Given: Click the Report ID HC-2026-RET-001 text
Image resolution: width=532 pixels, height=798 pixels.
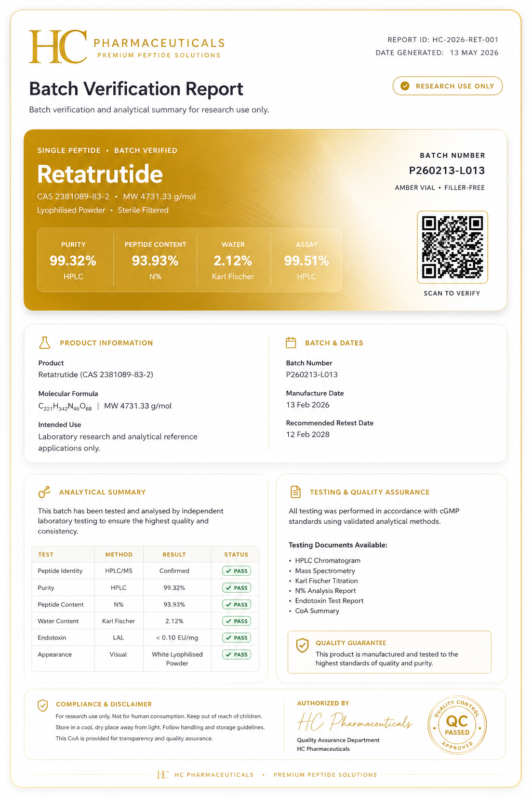Looking at the screenshot, I should pyautogui.click(x=443, y=39).
